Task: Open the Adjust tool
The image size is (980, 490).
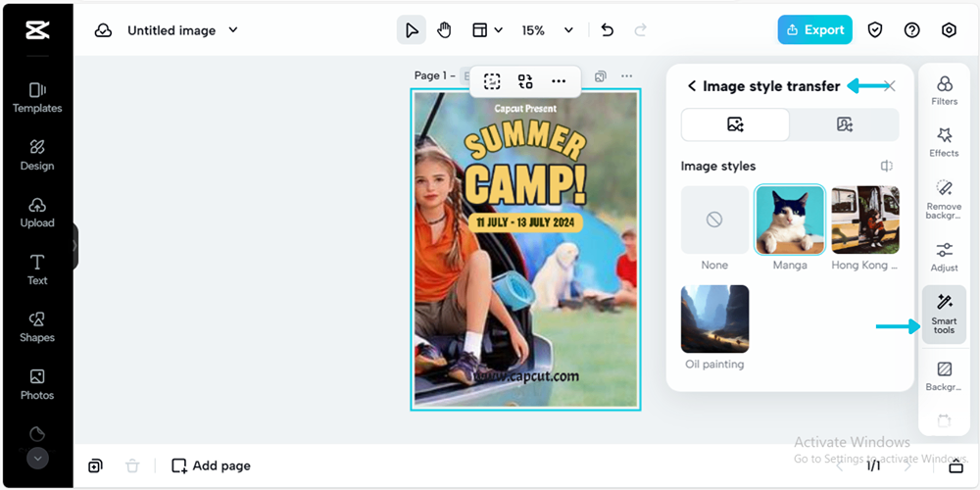Action: click(944, 257)
